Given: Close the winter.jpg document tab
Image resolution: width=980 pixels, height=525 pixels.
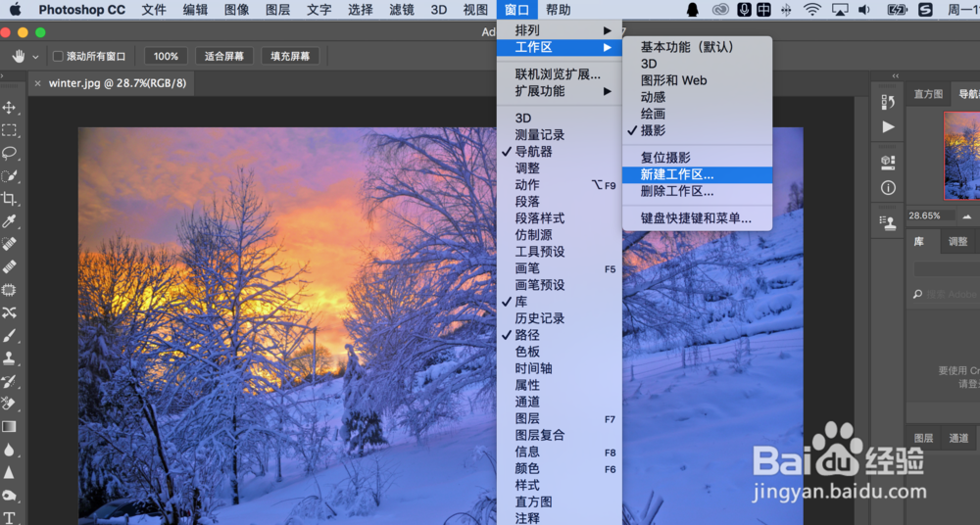Looking at the screenshot, I should pos(37,83).
